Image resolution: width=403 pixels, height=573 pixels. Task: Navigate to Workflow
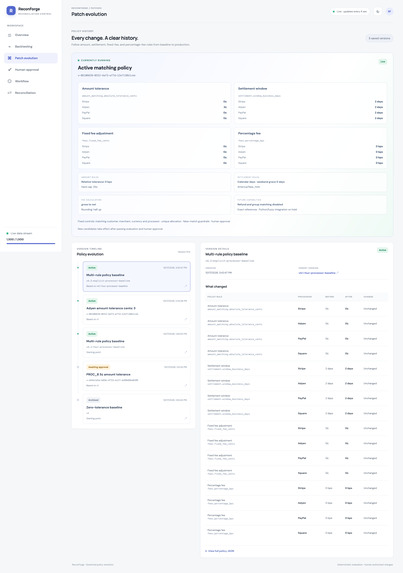(31, 81)
